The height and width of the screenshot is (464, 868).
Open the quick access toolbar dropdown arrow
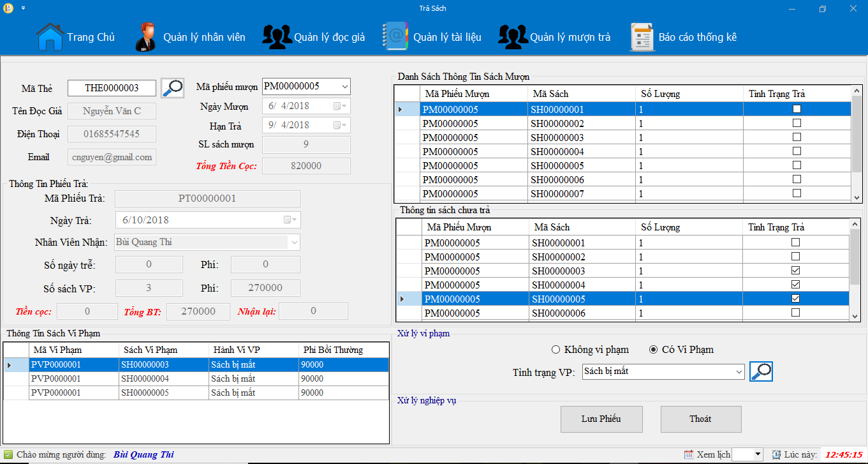pos(23,8)
